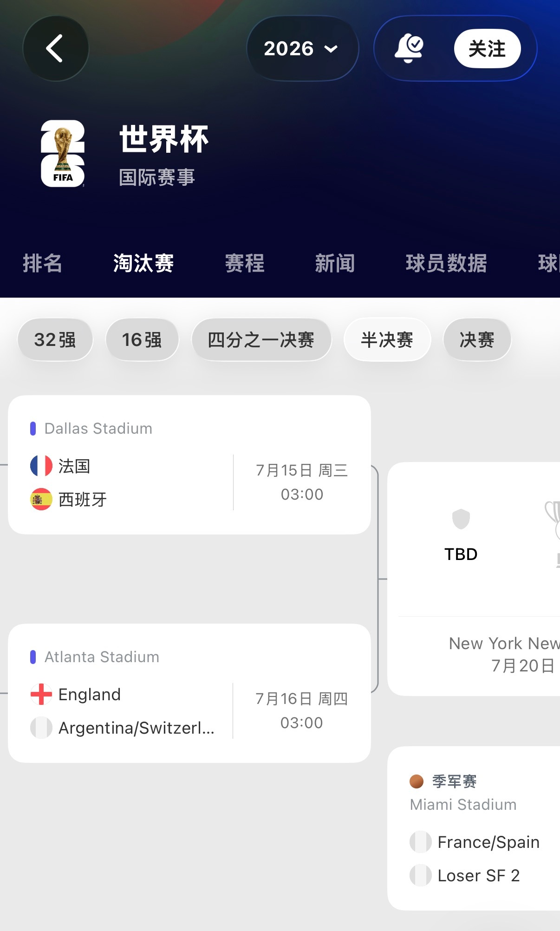Screen dimensions: 560x931
Task: Tap the bronze 季军赛 medal icon
Action: [x=417, y=781]
